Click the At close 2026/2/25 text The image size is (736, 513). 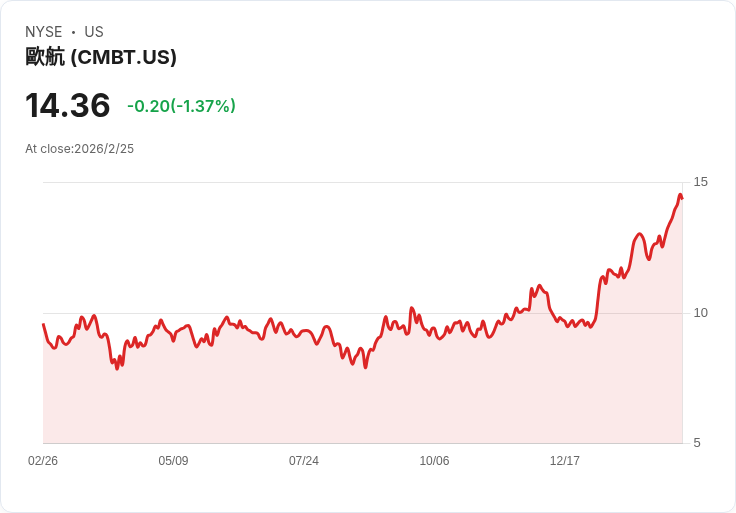point(79,149)
